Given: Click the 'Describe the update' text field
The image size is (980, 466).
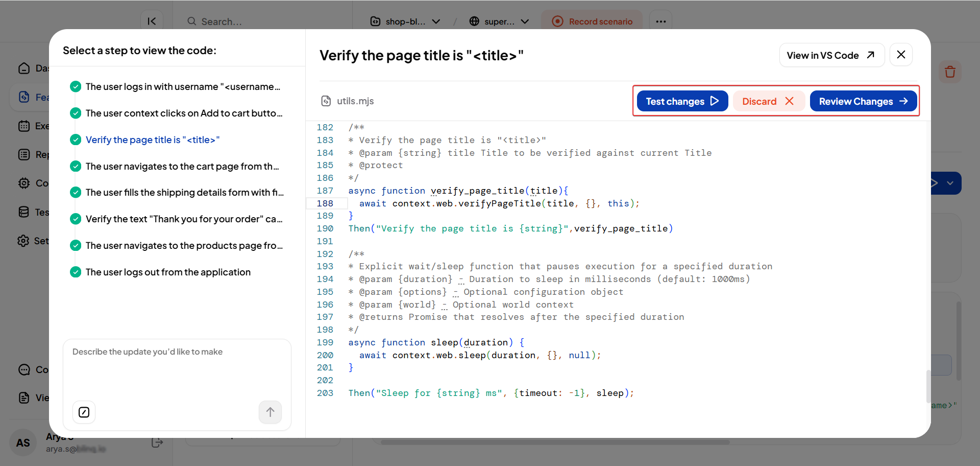Looking at the screenshot, I should [x=177, y=370].
